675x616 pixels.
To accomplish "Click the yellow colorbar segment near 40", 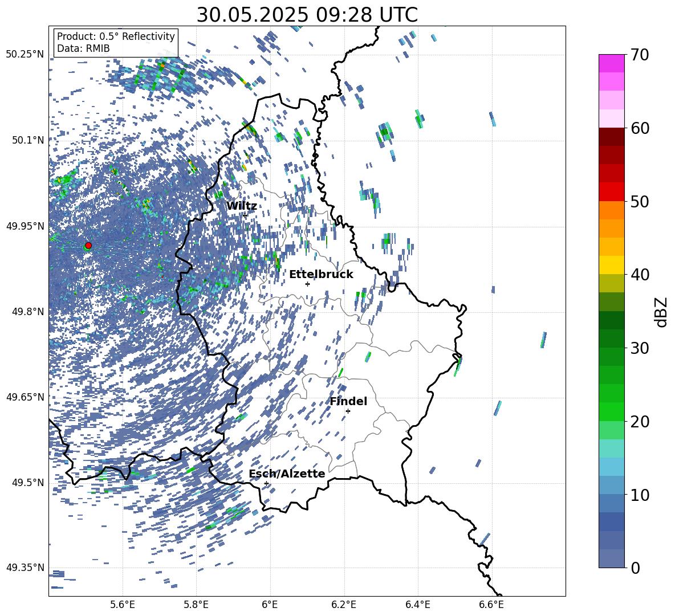I will pos(611,265).
